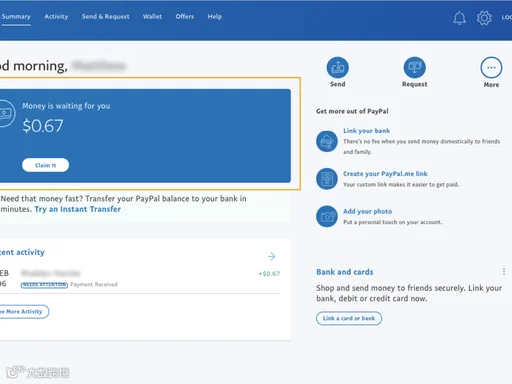Click the Add your photo camera icon

pos(327,216)
